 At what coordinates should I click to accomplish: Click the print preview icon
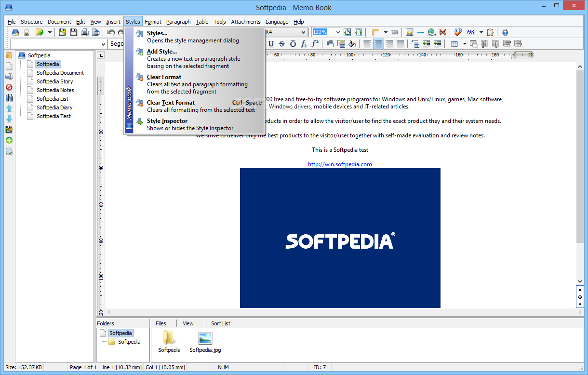click(96, 32)
